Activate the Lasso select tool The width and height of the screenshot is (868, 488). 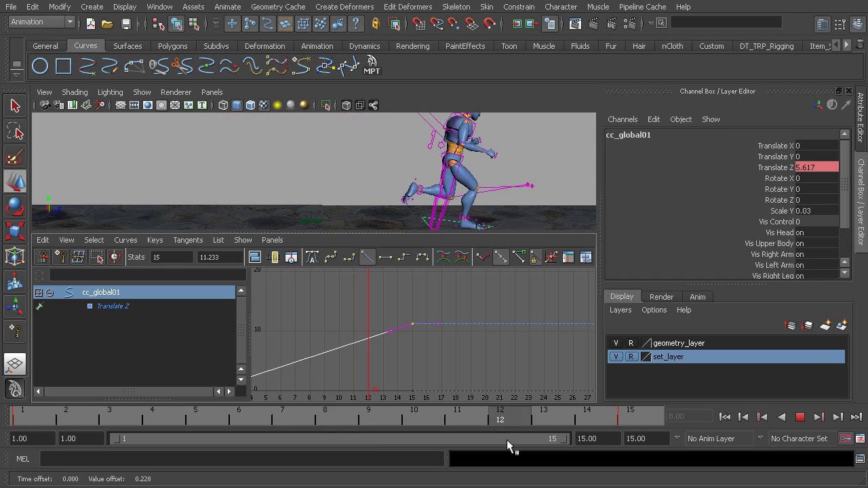15,132
